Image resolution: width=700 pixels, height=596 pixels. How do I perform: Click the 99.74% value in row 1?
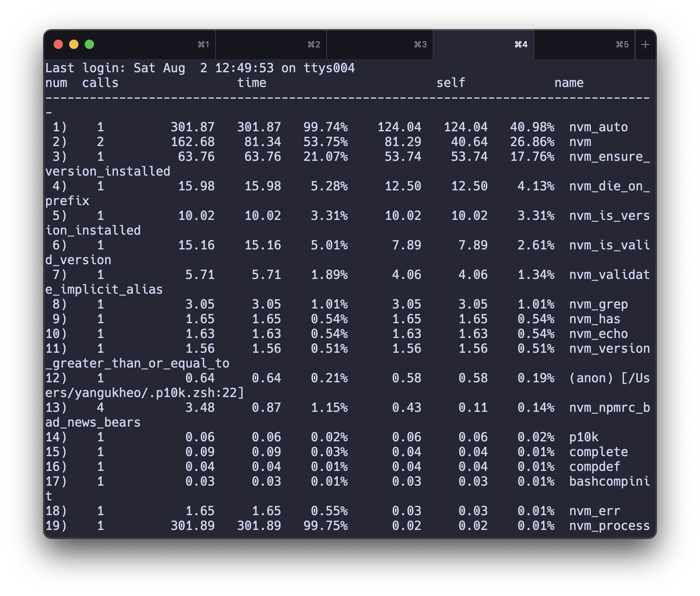tap(326, 127)
